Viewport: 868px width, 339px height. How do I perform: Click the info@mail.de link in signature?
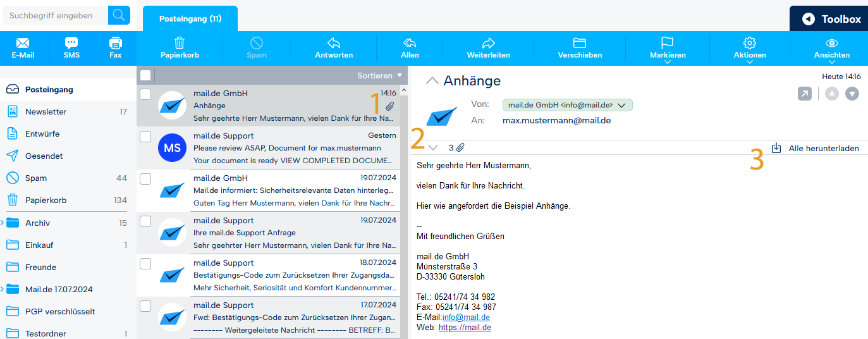[x=466, y=317]
